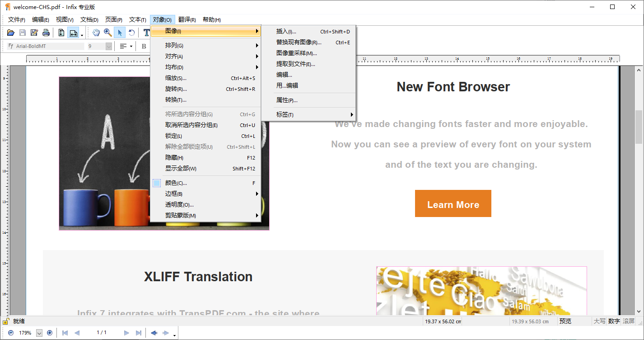Open the paragraph alignment dropdown
This screenshot has height=340, width=644.
click(131, 46)
